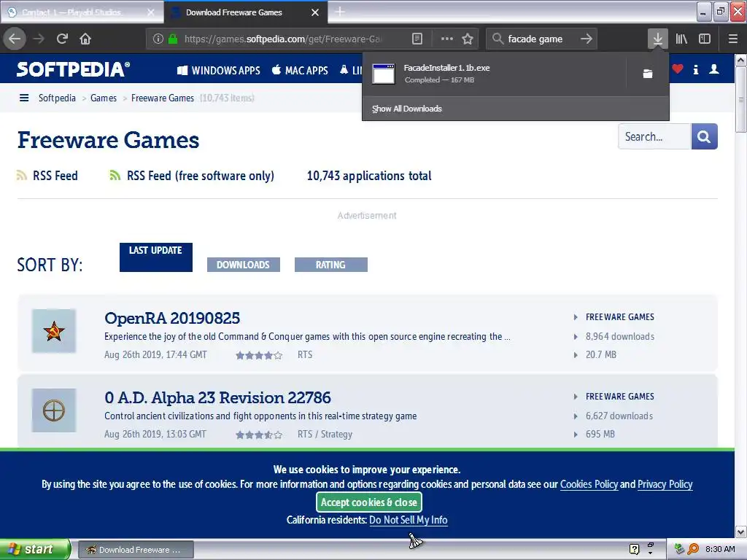Sort listings by Rating
The width and height of the screenshot is (747, 560).
(331, 265)
